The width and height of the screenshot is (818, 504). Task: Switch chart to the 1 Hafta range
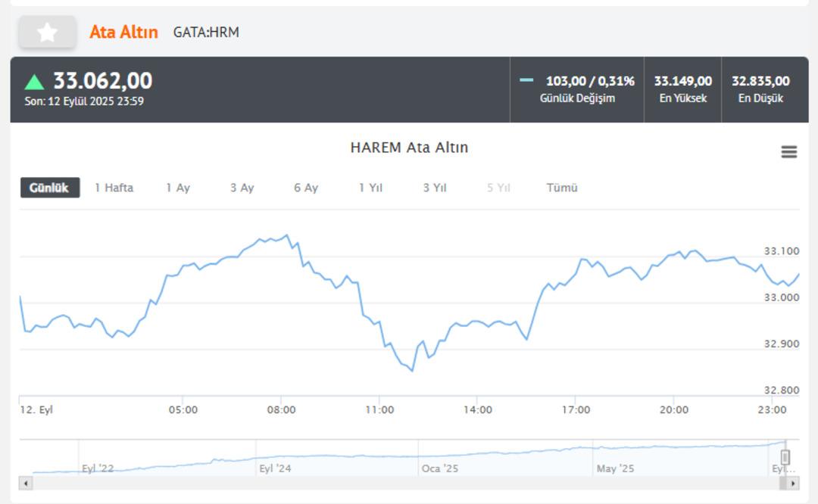pos(114,188)
